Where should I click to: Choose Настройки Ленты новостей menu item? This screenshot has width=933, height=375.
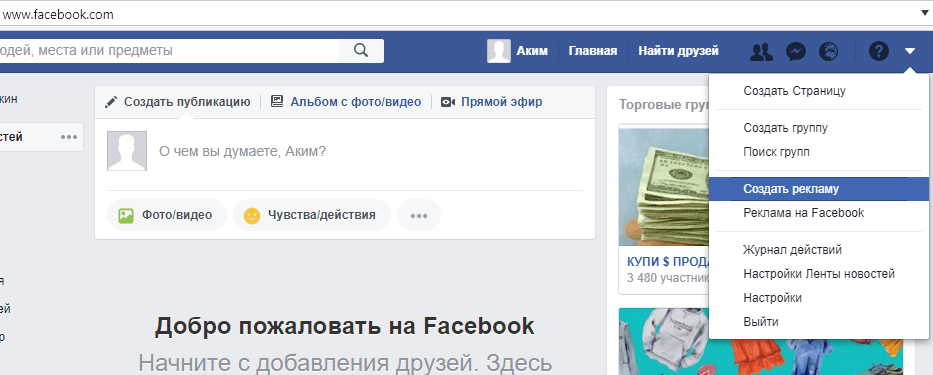coord(819,274)
